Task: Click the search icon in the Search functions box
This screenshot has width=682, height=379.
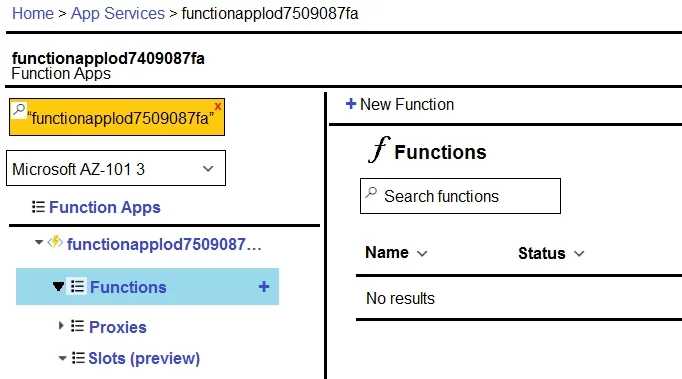Action: pyautogui.click(x=371, y=192)
